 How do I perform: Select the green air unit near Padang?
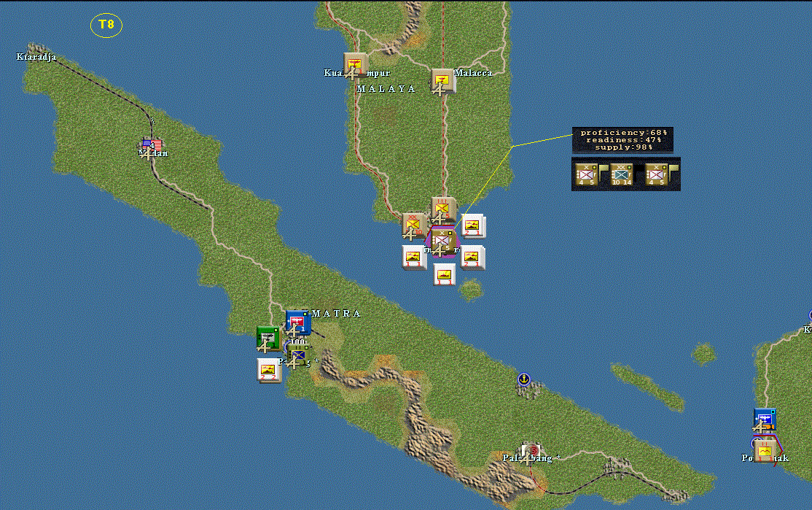(268, 339)
